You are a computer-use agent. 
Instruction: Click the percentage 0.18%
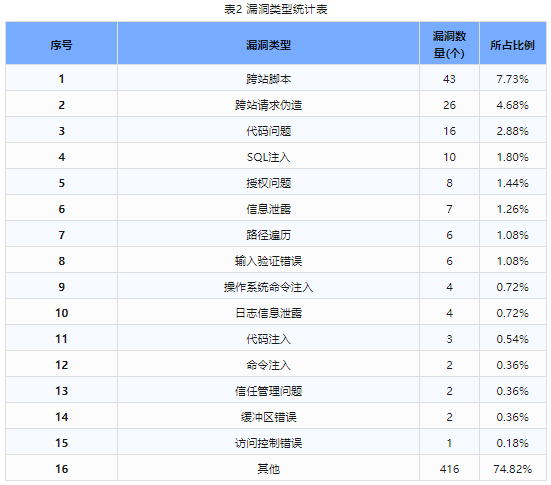click(x=512, y=443)
